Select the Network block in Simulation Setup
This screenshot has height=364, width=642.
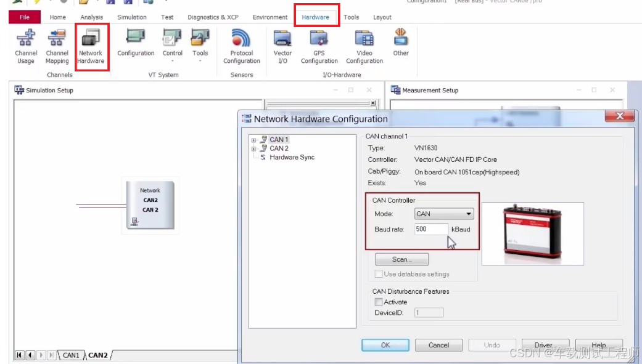click(x=150, y=205)
